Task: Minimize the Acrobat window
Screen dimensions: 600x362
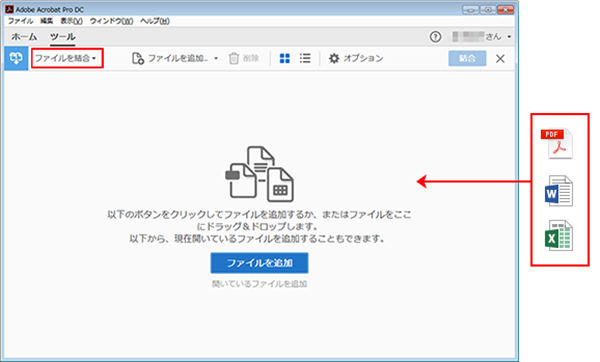Action: (x=471, y=10)
